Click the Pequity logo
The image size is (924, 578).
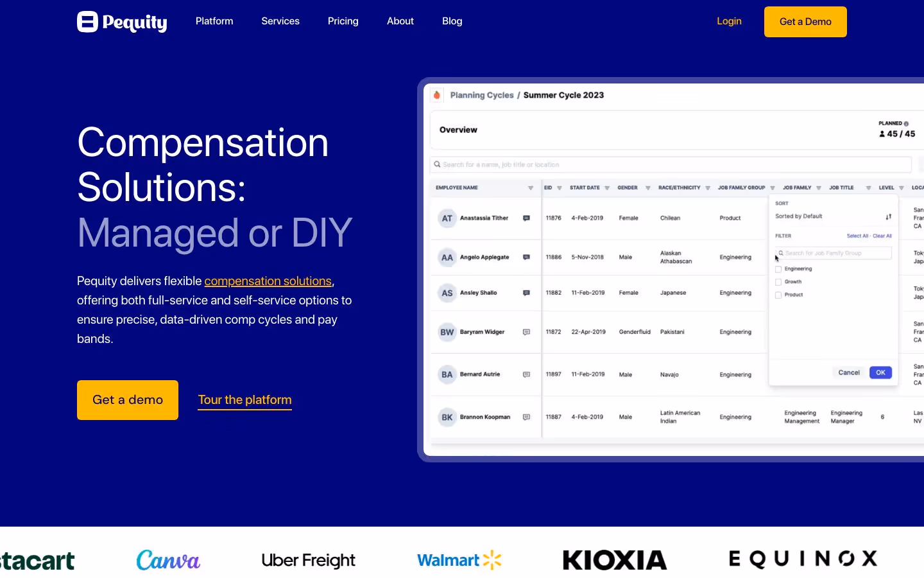pyautogui.click(x=122, y=22)
